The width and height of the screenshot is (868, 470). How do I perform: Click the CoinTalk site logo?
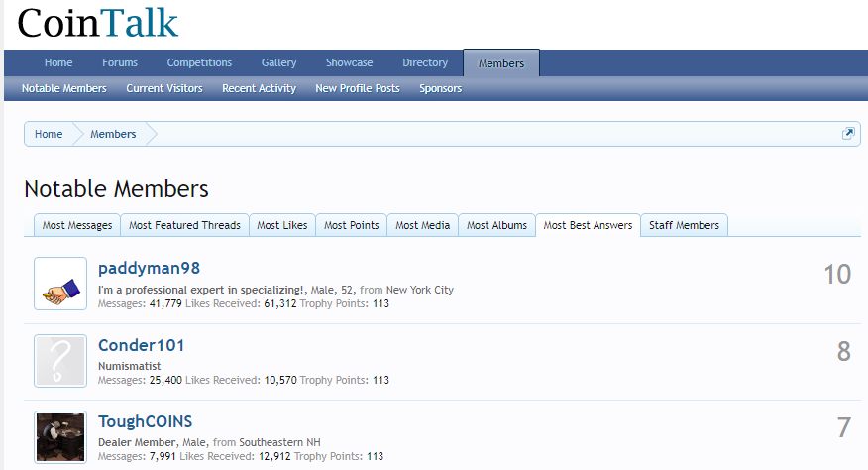pyautogui.click(x=98, y=23)
